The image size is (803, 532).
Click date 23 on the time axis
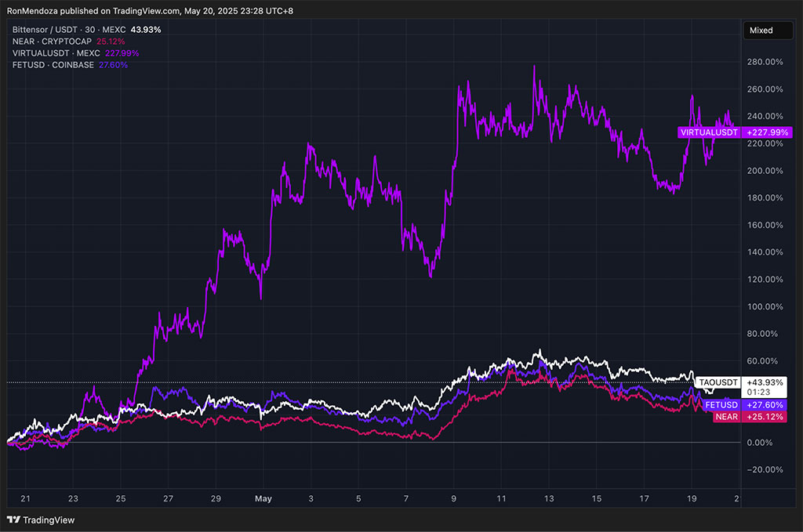73,498
